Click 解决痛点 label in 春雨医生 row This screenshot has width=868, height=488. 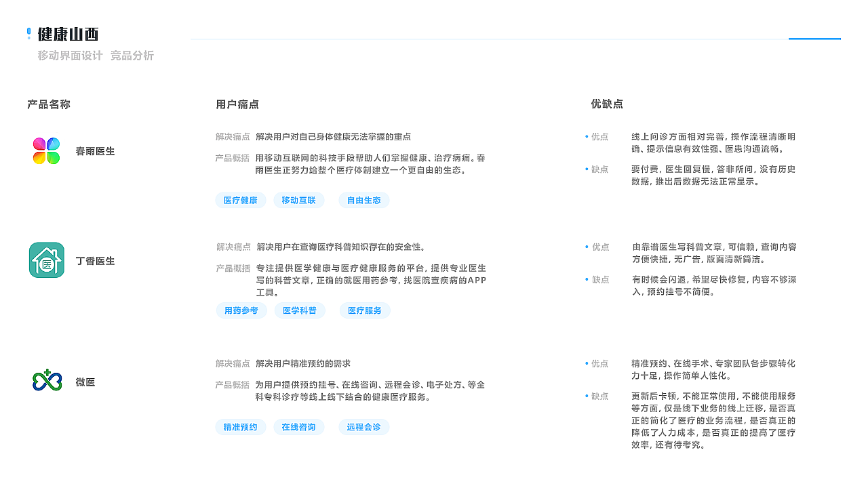click(233, 136)
